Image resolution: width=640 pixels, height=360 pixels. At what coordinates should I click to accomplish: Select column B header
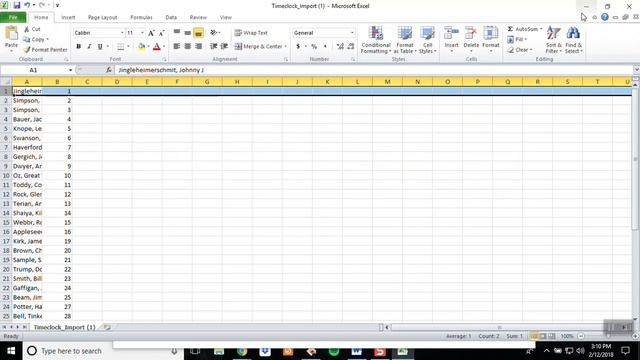57,82
